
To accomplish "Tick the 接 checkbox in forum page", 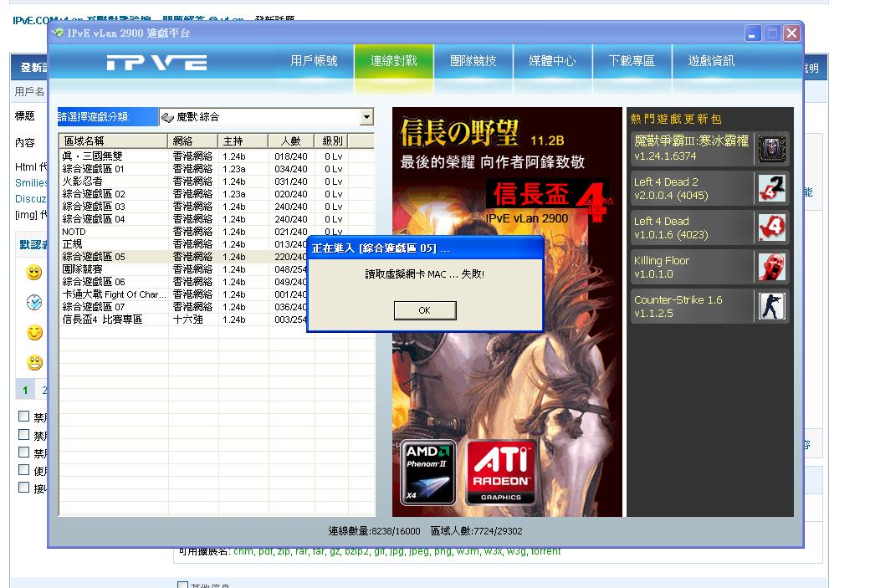I will [24, 488].
